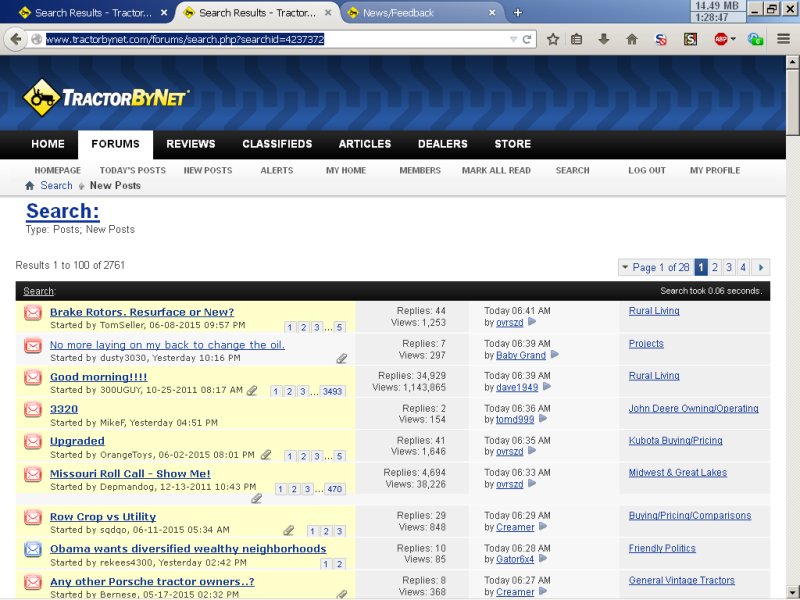Go to last post arrow beside Gator6x4
Image resolution: width=800 pixels, height=600 pixels.
(543, 559)
